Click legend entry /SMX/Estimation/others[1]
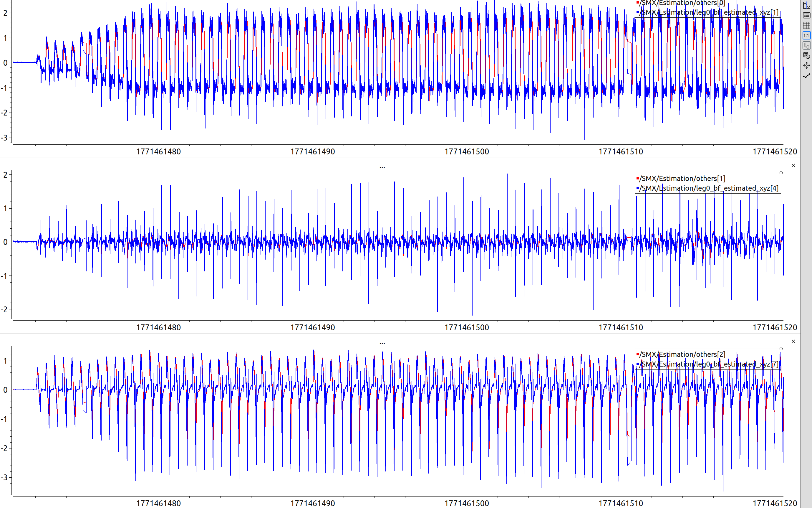The width and height of the screenshot is (812, 508). tap(682, 178)
